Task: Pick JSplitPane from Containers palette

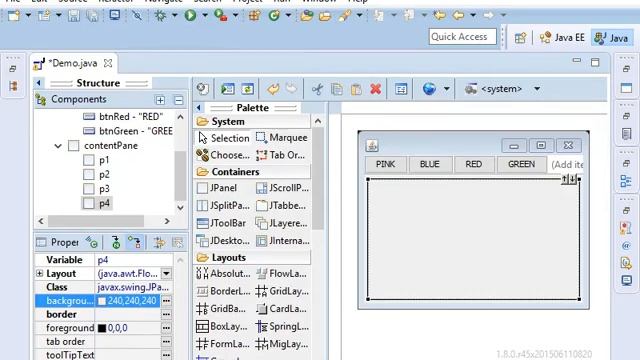Action: (x=224, y=205)
